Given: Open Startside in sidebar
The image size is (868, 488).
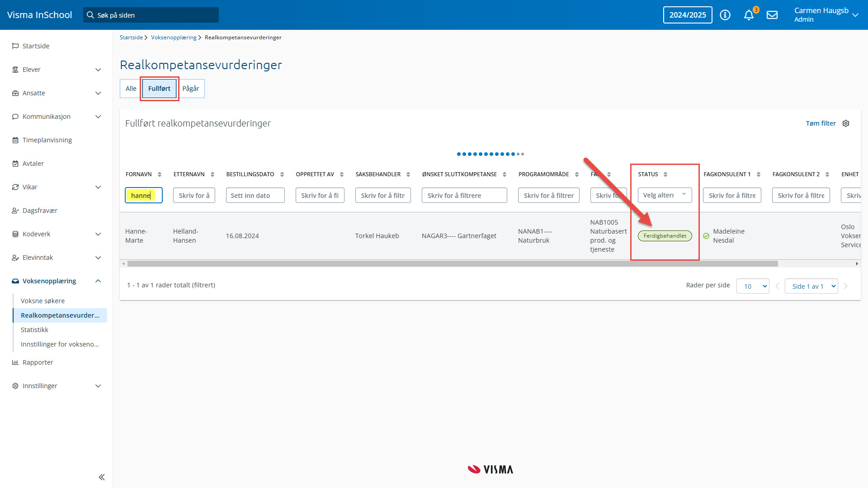Looking at the screenshot, I should pos(36,46).
